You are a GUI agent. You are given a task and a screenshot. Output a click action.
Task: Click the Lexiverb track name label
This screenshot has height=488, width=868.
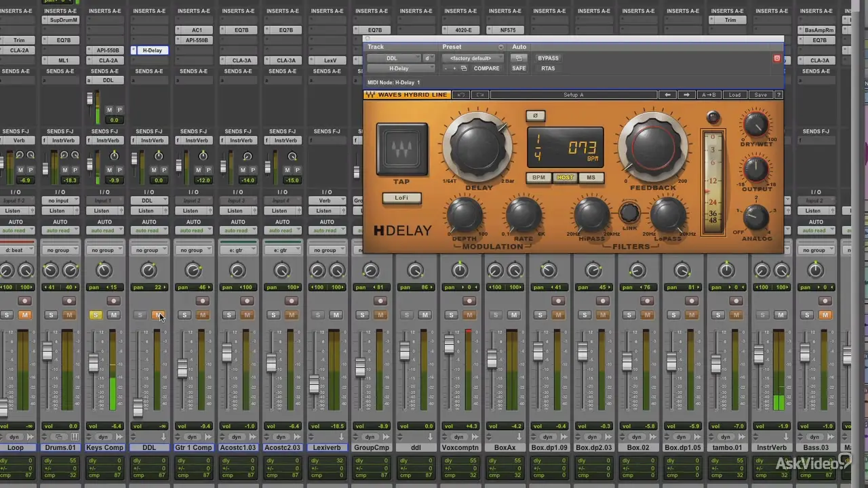click(x=327, y=447)
